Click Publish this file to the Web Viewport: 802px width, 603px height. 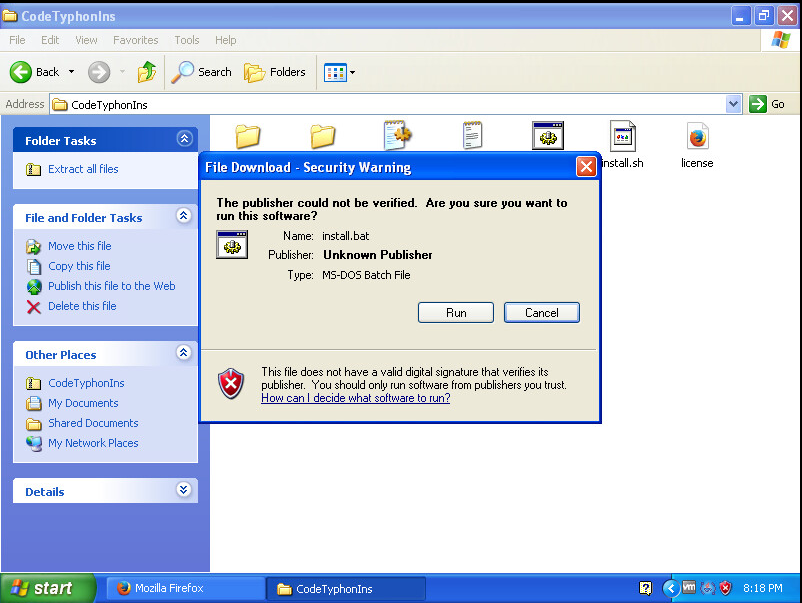pyautogui.click(x=112, y=286)
